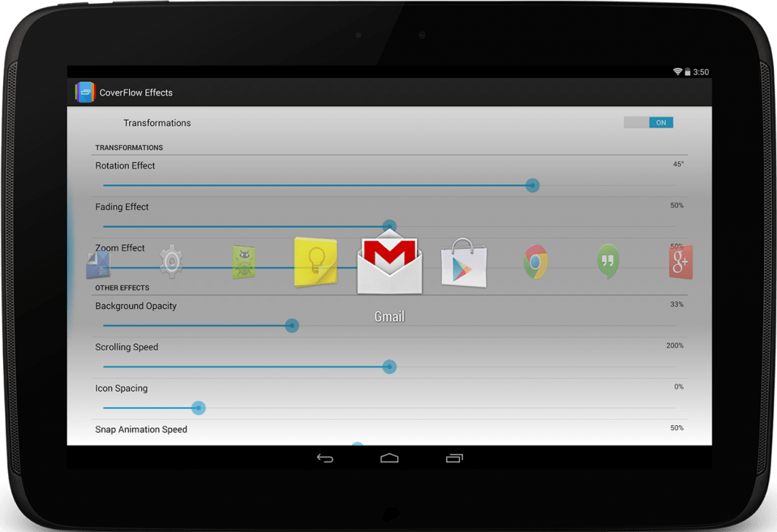777x532 pixels.
Task: Tap the Gmail caption under the icon
Action: [x=389, y=316]
